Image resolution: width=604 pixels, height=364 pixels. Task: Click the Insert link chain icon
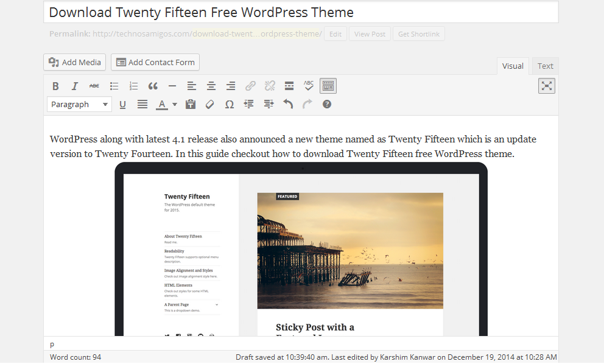point(250,86)
